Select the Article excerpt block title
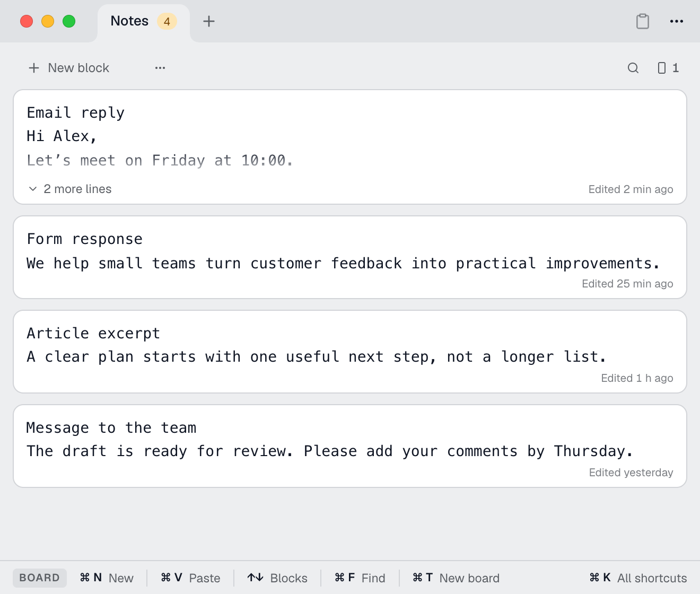Image resolution: width=700 pixels, height=594 pixels. tap(93, 334)
